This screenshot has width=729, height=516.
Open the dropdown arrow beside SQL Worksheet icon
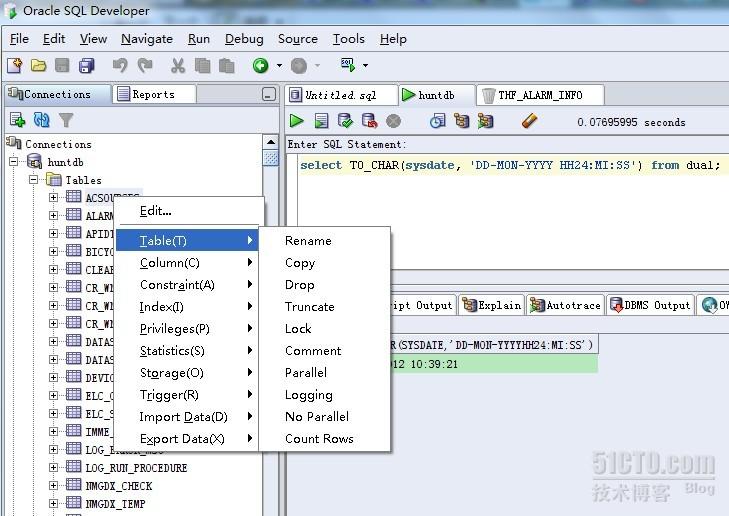click(x=365, y=66)
